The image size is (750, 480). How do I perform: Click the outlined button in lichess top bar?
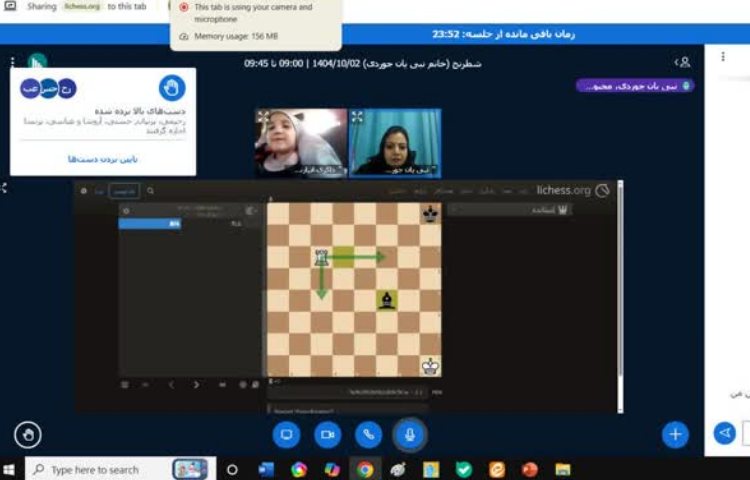coord(124,191)
